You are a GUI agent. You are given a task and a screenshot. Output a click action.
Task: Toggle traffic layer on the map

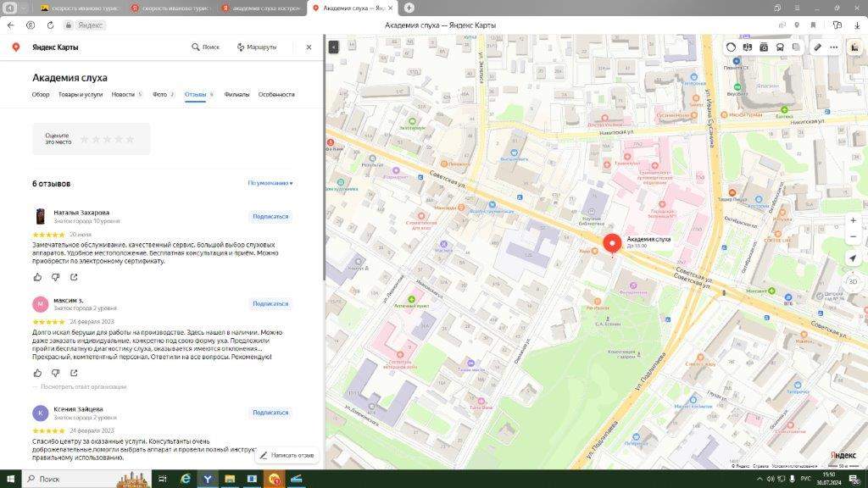pyautogui.click(x=732, y=47)
